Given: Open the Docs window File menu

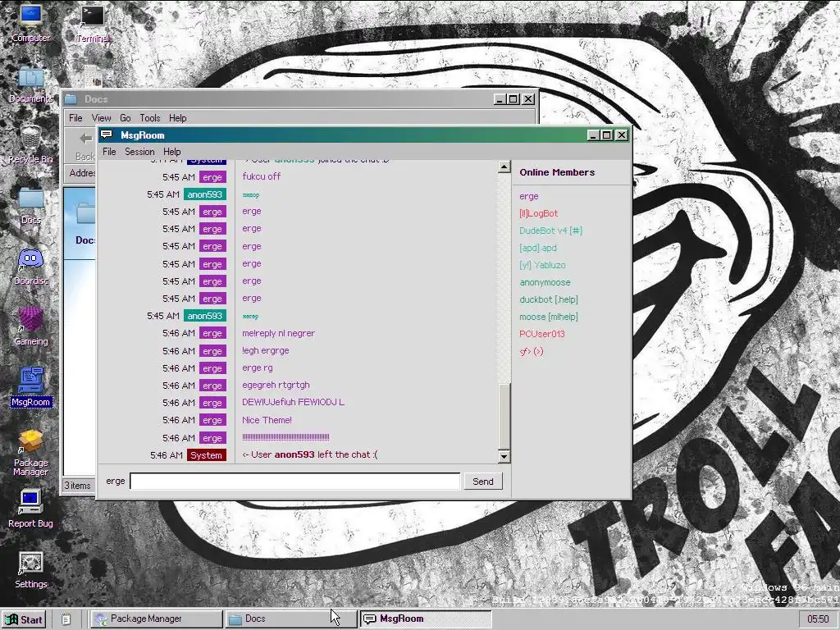Looking at the screenshot, I should [x=75, y=118].
